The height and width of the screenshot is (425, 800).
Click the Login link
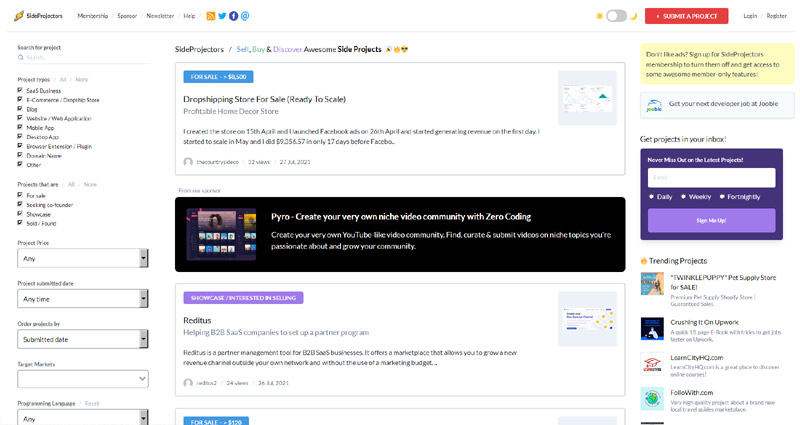[750, 16]
